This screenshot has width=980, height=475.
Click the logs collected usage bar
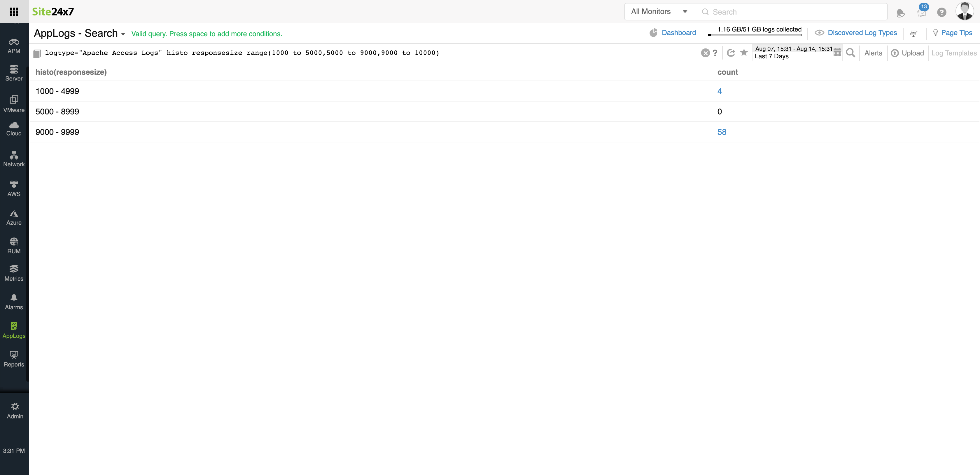pos(755,35)
